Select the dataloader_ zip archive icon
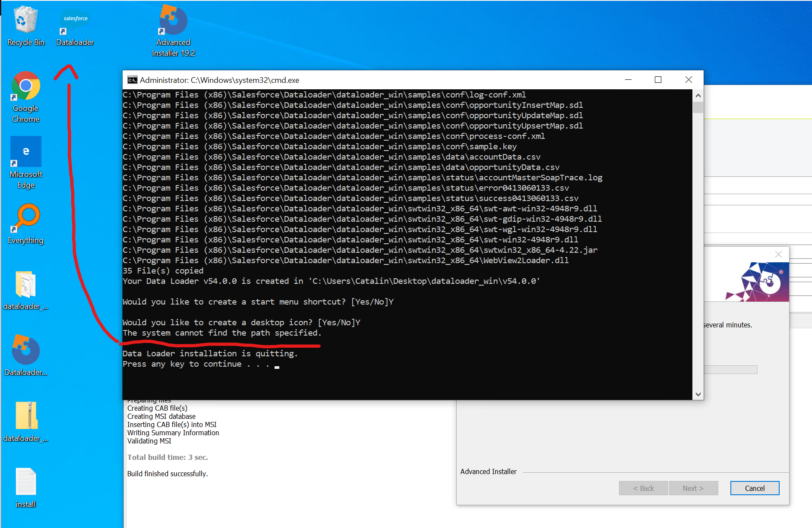The width and height of the screenshot is (812, 528). (25, 422)
